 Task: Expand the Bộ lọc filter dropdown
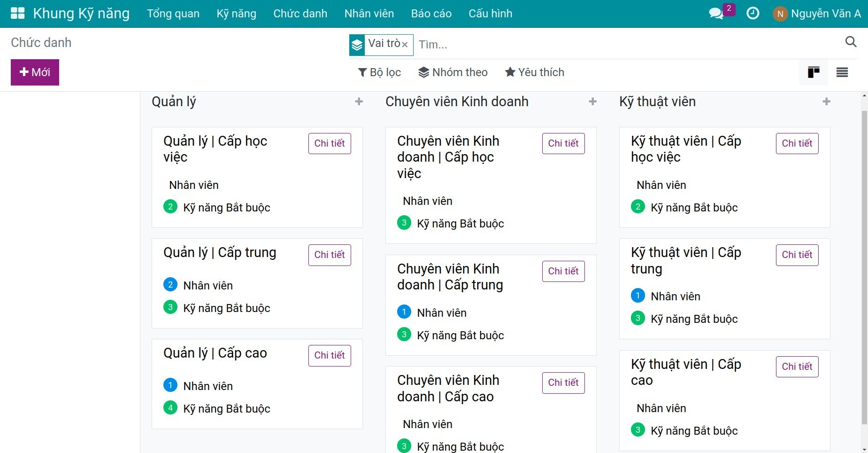click(x=379, y=72)
